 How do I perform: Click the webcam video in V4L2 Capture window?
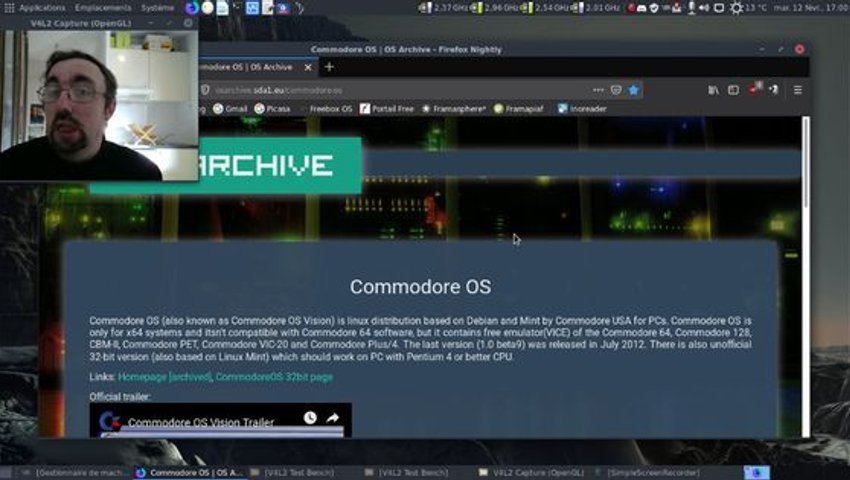99,105
